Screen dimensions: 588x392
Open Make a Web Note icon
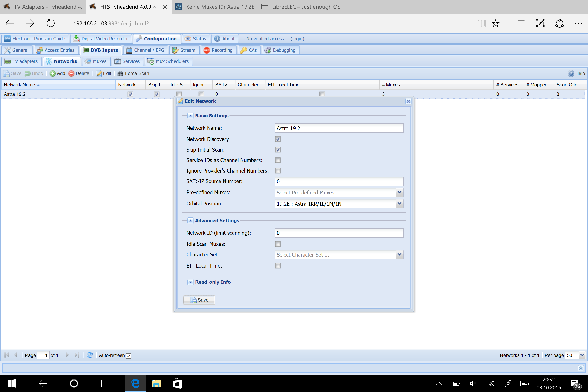click(540, 23)
